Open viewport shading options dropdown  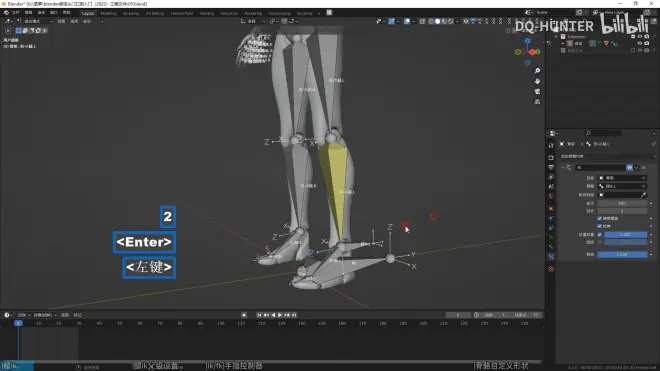point(457,21)
